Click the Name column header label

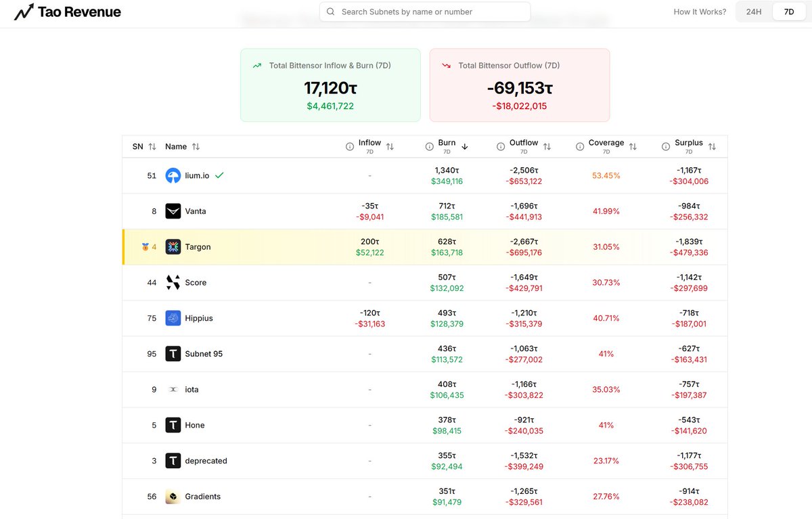[x=176, y=147]
